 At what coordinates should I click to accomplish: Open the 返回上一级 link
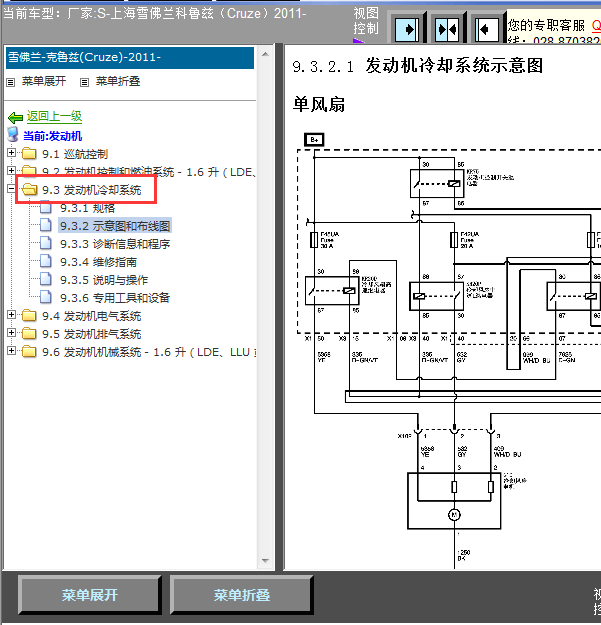(x=54, y=116)
